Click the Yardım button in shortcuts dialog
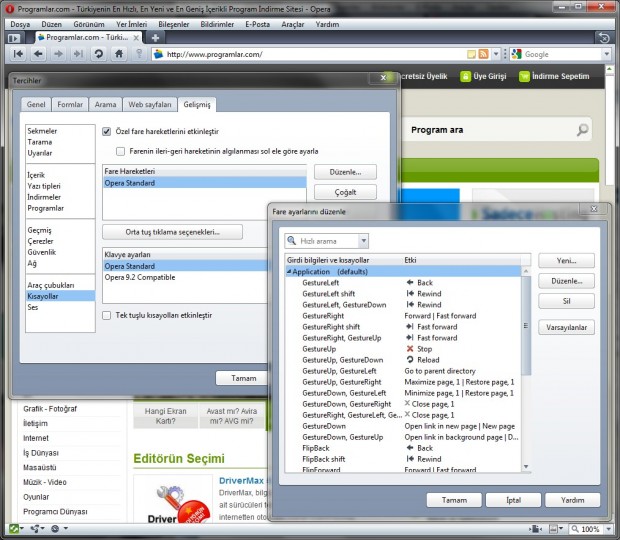Viewport: 620px width, 540px height. point(572,500)
